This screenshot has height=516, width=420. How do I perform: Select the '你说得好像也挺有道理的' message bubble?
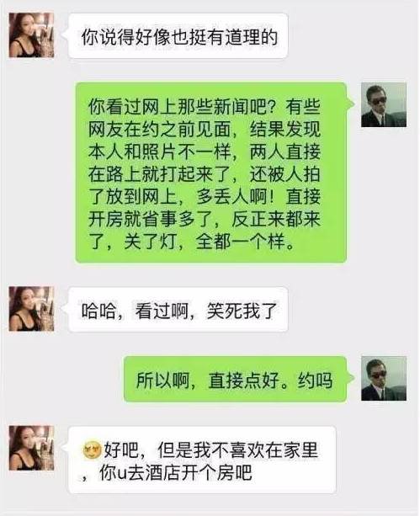coord(178,36)
